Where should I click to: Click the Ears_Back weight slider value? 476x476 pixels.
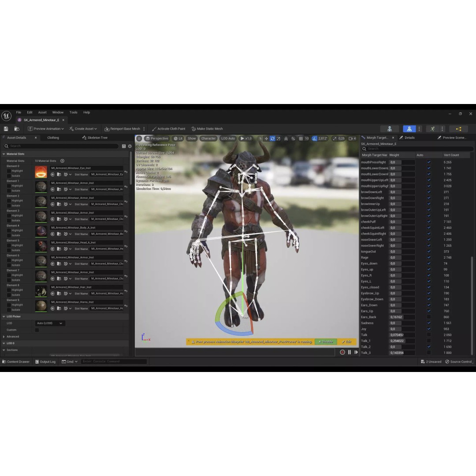point(402,317)
